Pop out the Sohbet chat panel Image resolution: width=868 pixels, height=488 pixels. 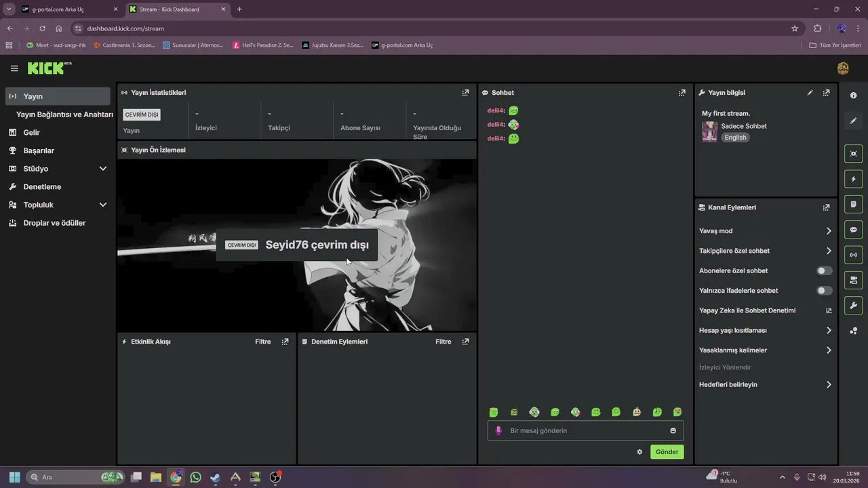click(682, 93)
